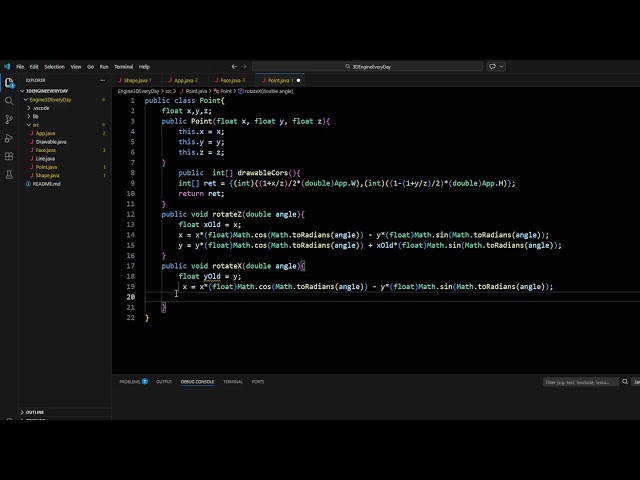Open the Search view in activity bar
This screenshot has width=640, height=480.
pyautogui.click(x=9, y=101)
